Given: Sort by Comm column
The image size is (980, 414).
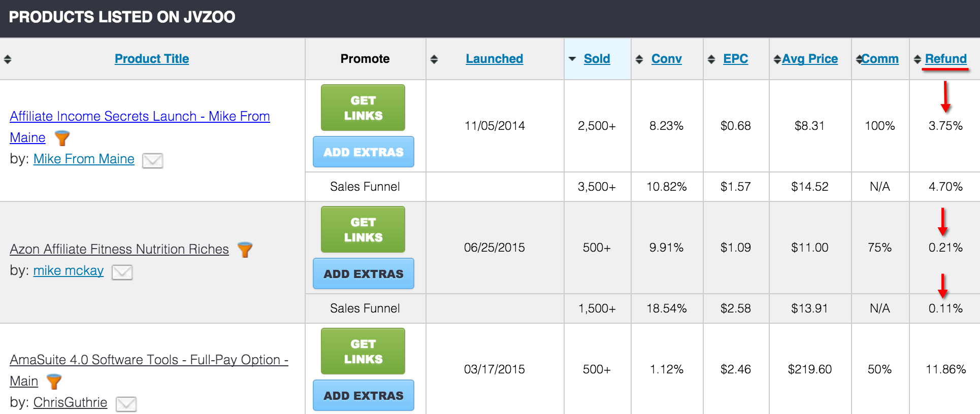Looking at the screenshot, I should 880,59.
